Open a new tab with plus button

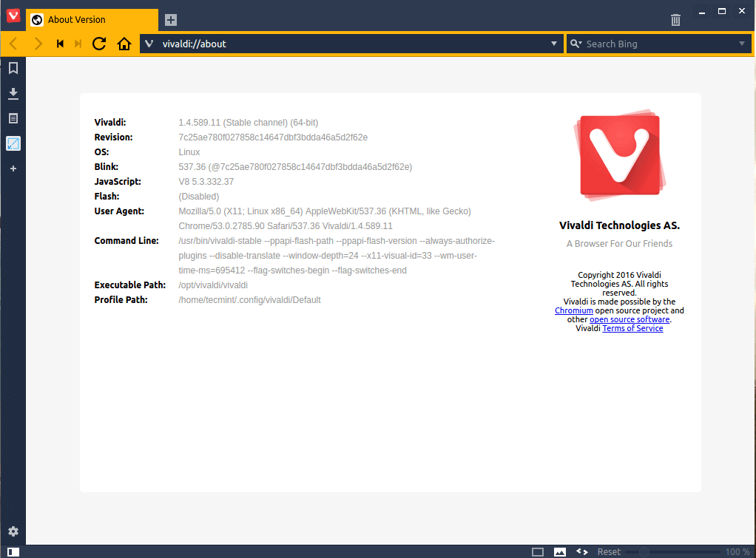[x=171, y=20]
